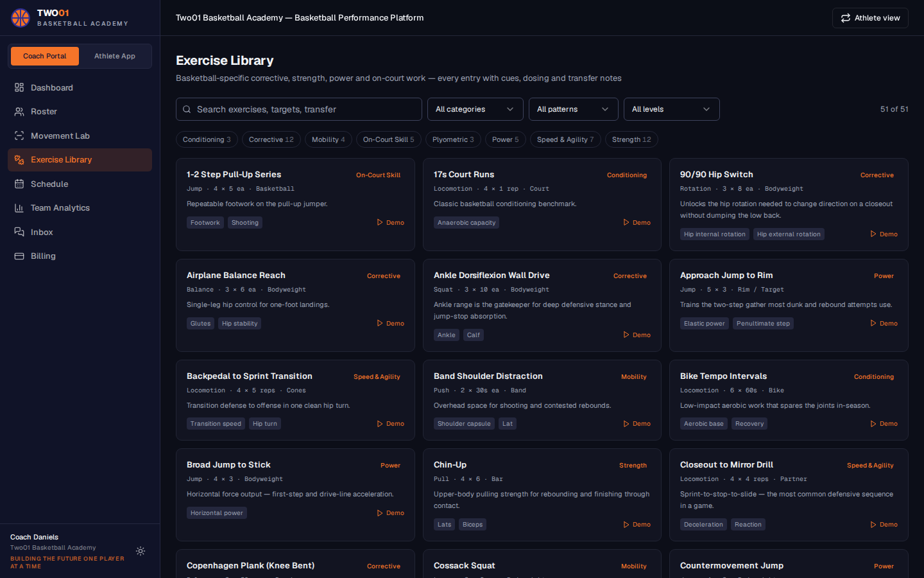Image resolution: width=924 pixels, height=578 pixels.
Task: Click the Coach Daniels profile name
Action: tap(34, 537)
